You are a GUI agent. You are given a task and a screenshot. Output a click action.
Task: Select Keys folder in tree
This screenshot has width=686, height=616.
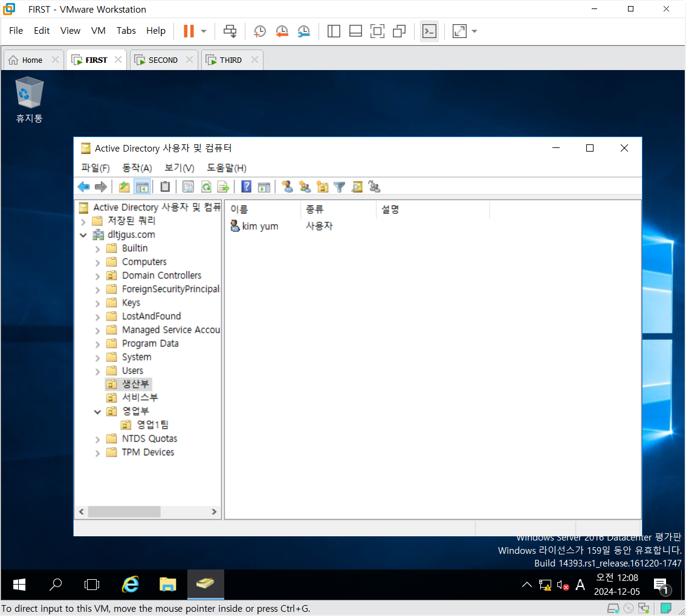pyautogui.click(x=131, y=303)
